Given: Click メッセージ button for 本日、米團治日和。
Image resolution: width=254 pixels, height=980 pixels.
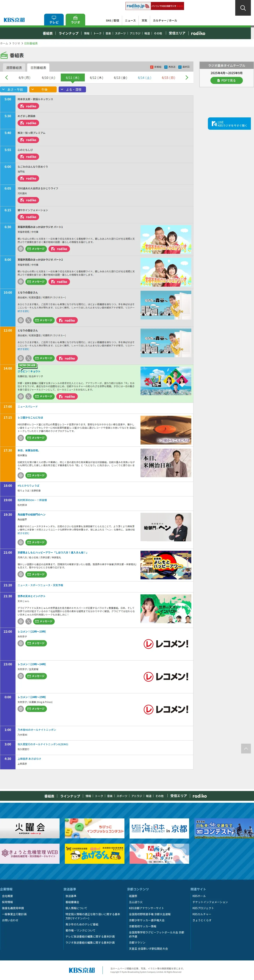Looking at the screenshot, I should 36,476.
